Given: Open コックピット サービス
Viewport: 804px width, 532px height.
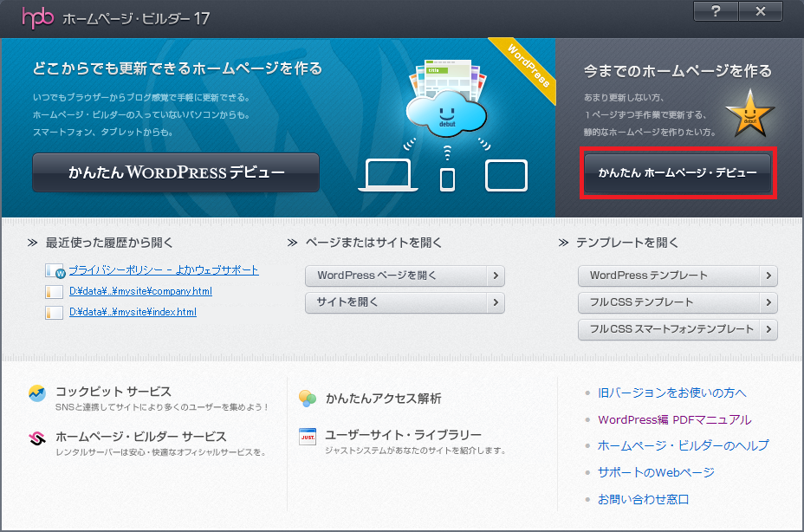Looking at the screenshot, I should pos(113,392).
